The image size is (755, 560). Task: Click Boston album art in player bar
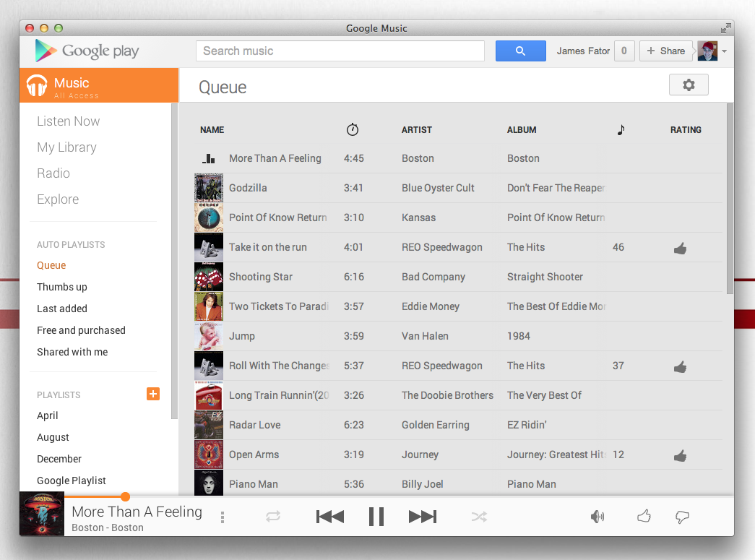[x=42, y=514]
